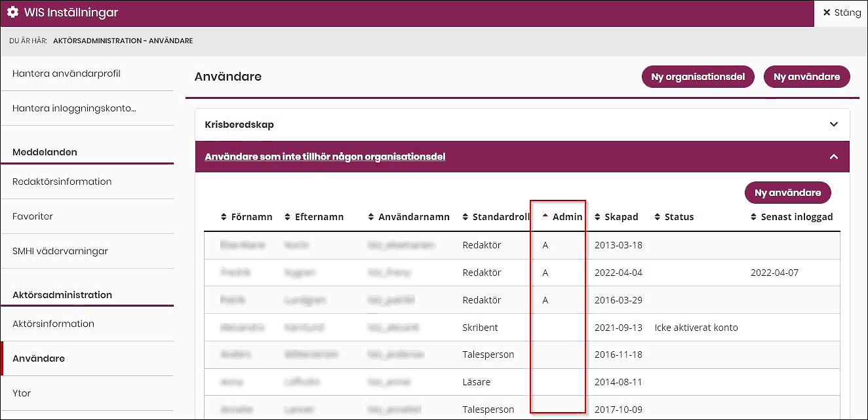The image size is (868, 420).
Task: Click the upper Ny användare button
Action: point(806,76)
